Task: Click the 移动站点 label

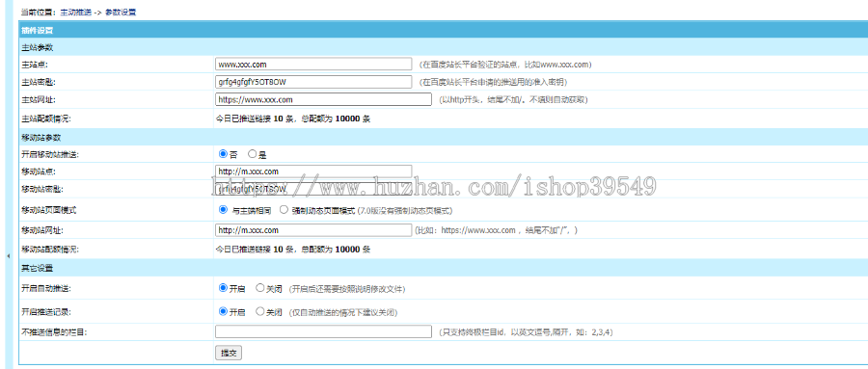Action: (39, 171)
